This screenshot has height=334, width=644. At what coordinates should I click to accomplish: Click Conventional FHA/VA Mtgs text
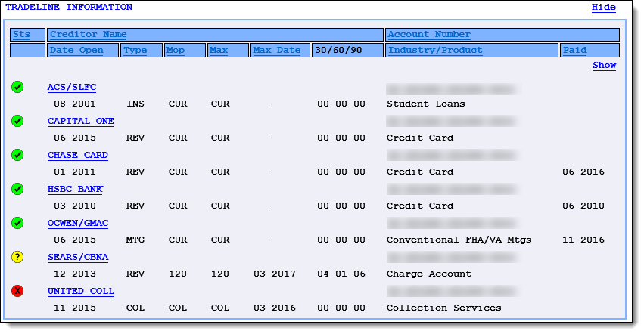point(459,240)
